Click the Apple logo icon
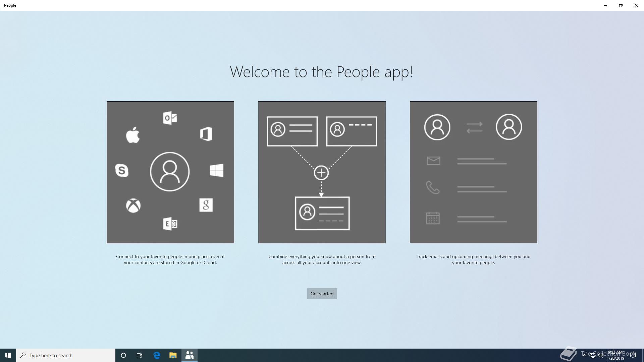Image resolution: width=644 pixels, height=362 pixels. tap(133, 135)
